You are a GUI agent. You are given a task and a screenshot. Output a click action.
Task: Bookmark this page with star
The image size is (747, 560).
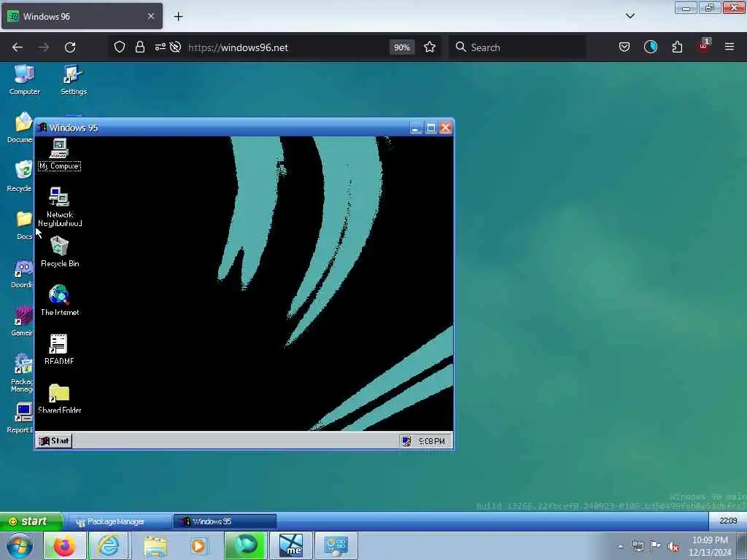[x=430, y=47]
